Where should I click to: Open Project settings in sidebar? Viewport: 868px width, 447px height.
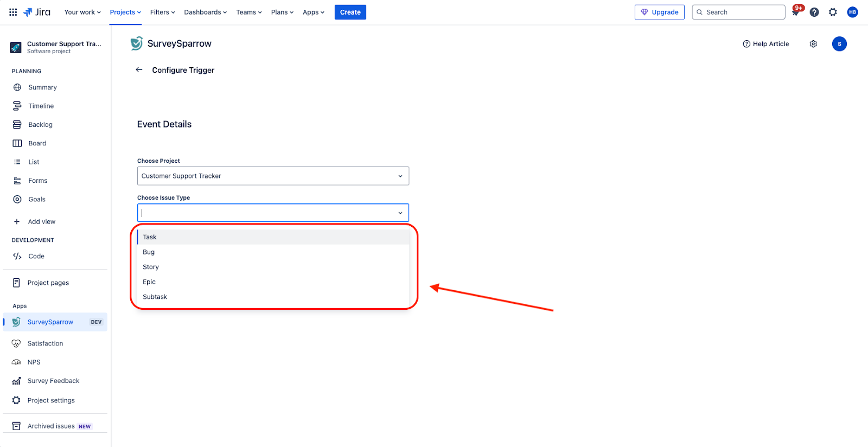(x=51, y=400)
